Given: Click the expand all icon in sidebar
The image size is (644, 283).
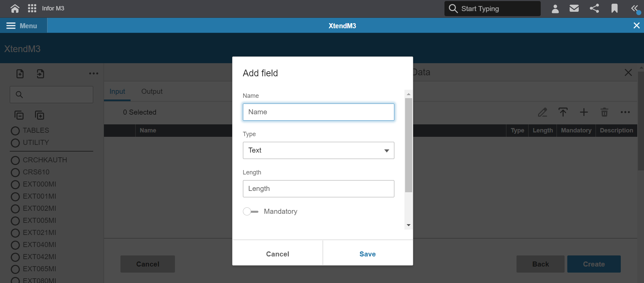Looking at the screenshot, I should 40,115.
